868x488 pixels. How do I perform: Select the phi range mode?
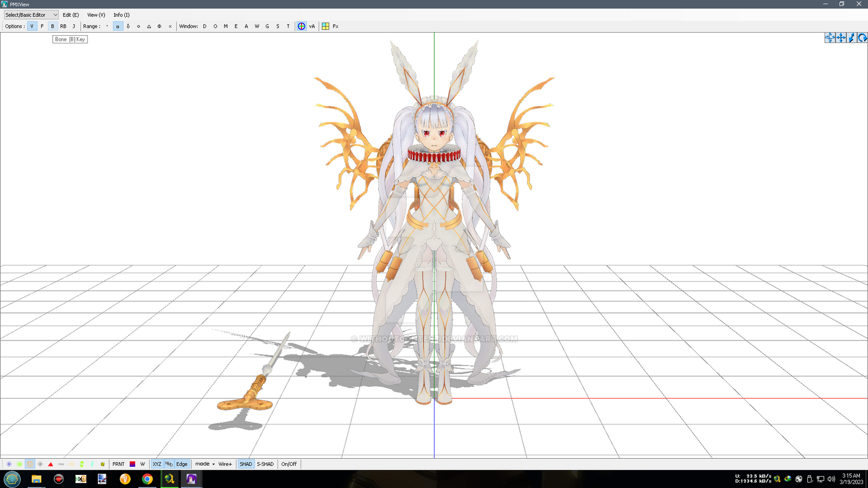pyautogui.click(x=159, y=26)
